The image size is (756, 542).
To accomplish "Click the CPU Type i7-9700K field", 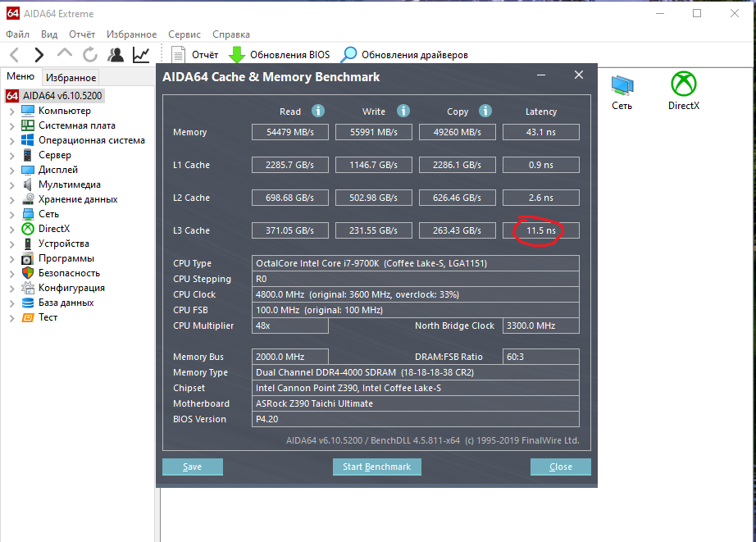I will click(x=416, y=263).
